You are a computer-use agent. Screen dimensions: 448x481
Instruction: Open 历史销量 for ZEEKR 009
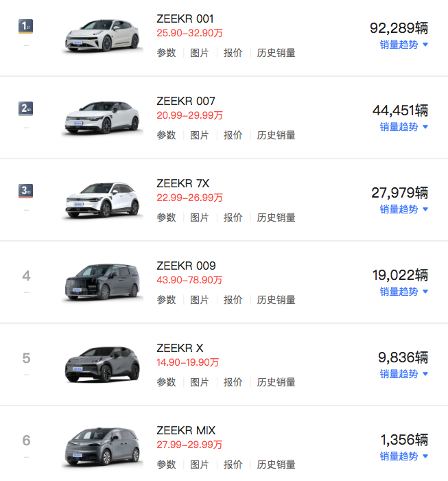pyautogui.click(x=276, y=300)
